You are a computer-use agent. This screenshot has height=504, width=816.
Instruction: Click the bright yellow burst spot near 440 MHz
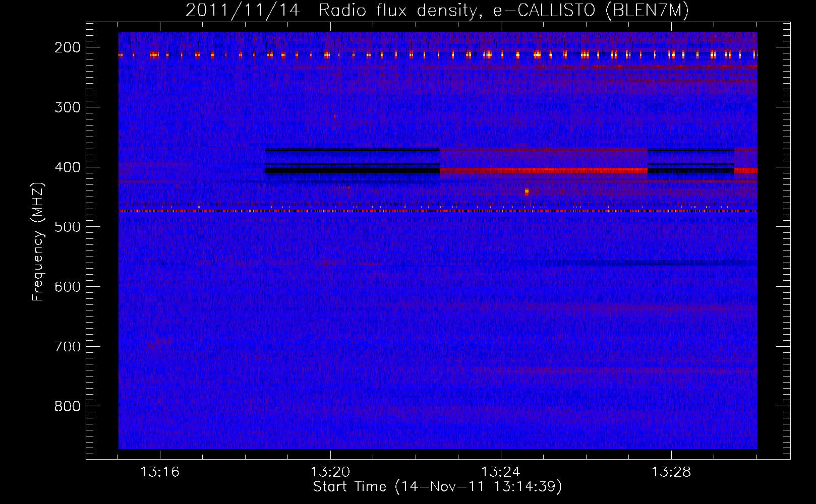(x=527, y=192)
